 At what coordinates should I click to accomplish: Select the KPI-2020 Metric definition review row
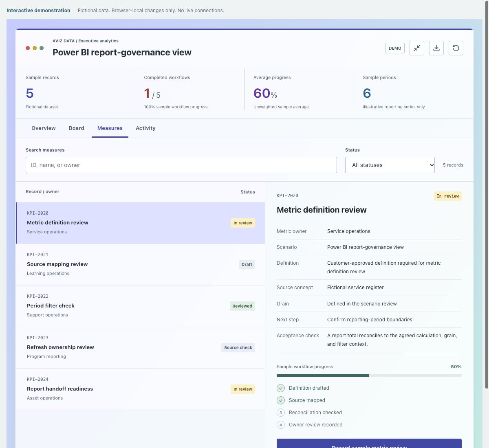(141, 223)
